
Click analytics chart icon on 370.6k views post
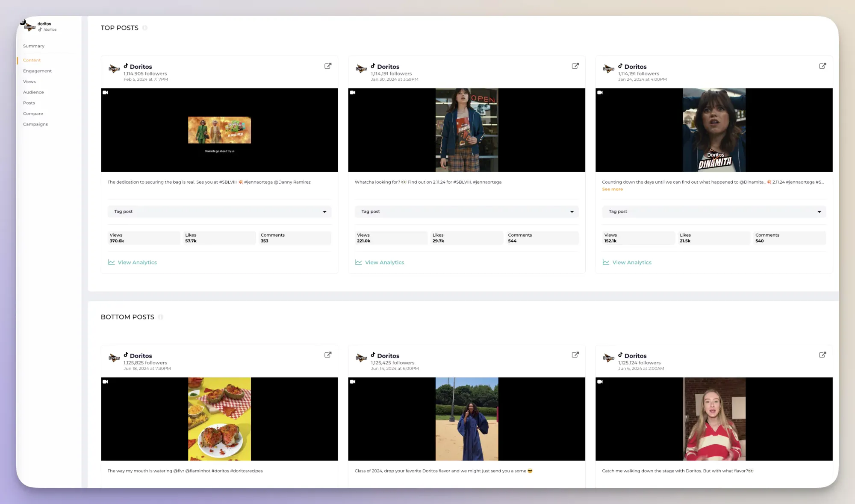(x=112, y=262)
